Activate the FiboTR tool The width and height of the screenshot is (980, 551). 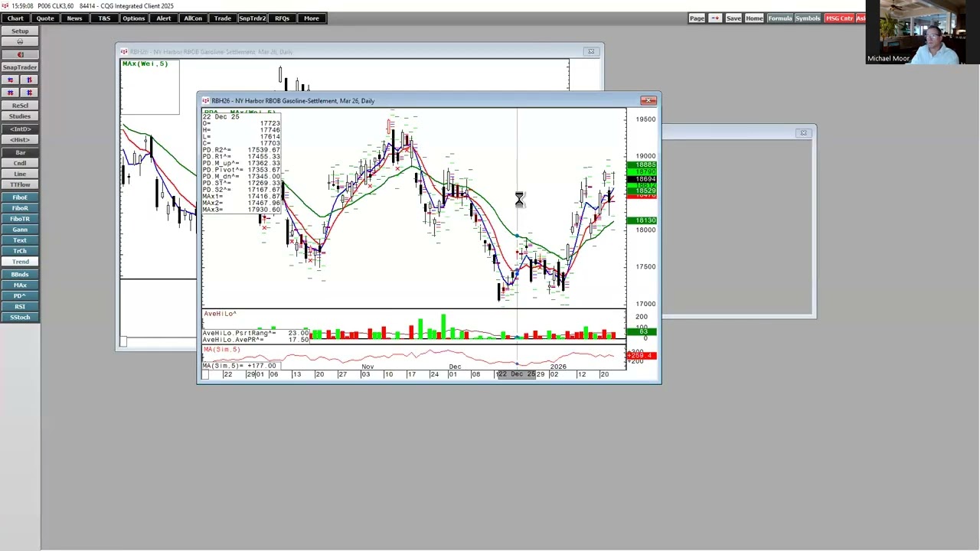click(20, 219)
